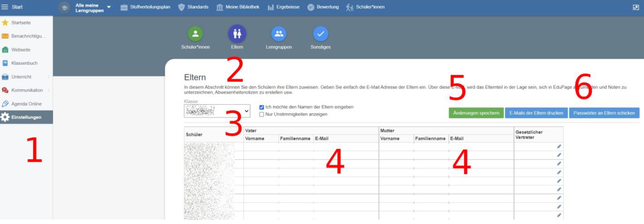644x224 pixels.
Task: Open the Bewertung menu item
Action: click(323, 7)
